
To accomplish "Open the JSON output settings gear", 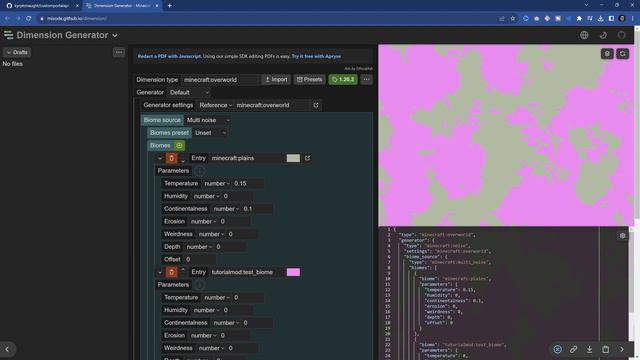I will (x=622, y=236).
